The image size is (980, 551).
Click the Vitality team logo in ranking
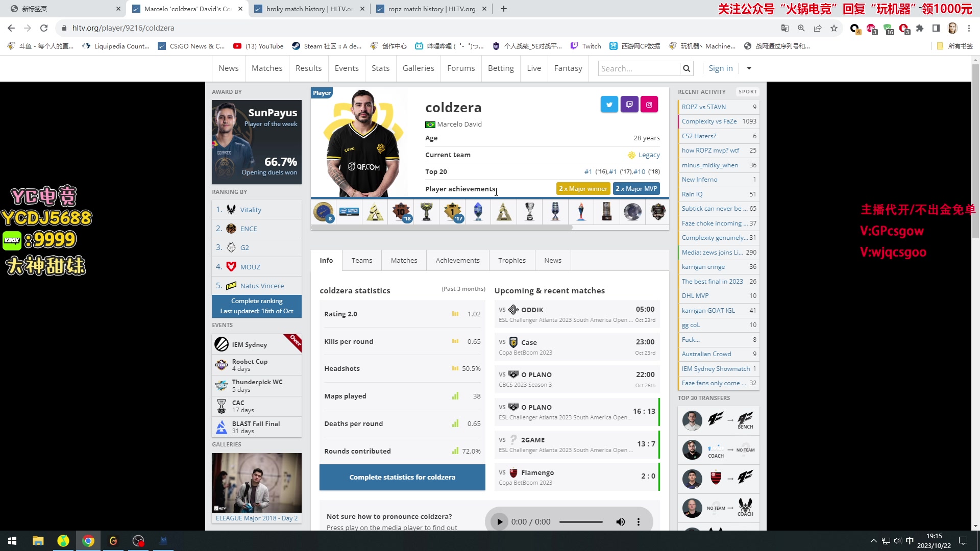click(x=231, y=210)
